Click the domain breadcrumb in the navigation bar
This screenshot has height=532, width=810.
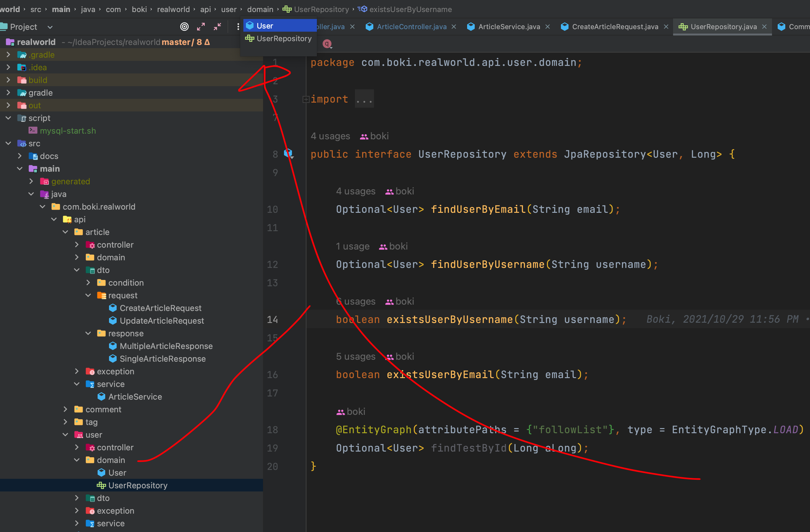pyautogui.click(x=260, y=9)
